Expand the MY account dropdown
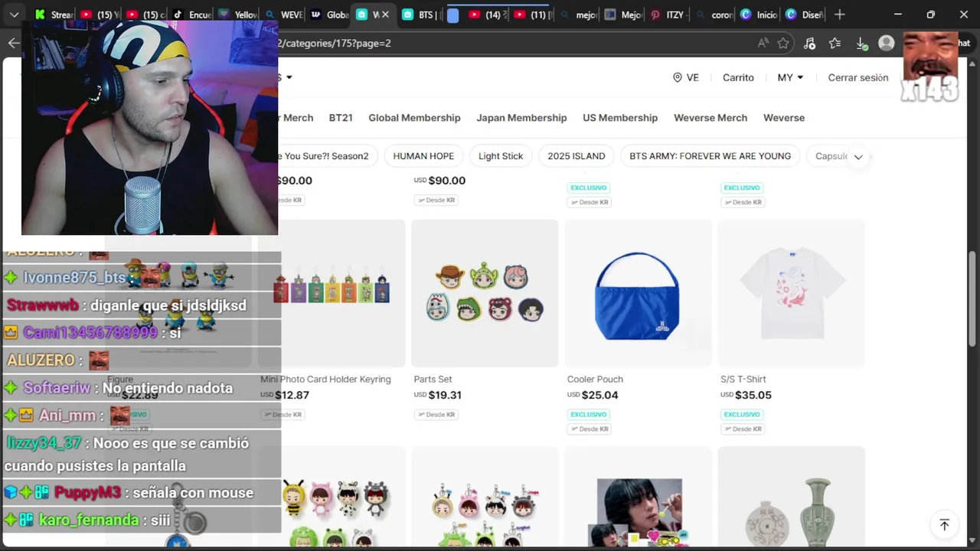This screenshot has height=551, width=980. [790, 77]
